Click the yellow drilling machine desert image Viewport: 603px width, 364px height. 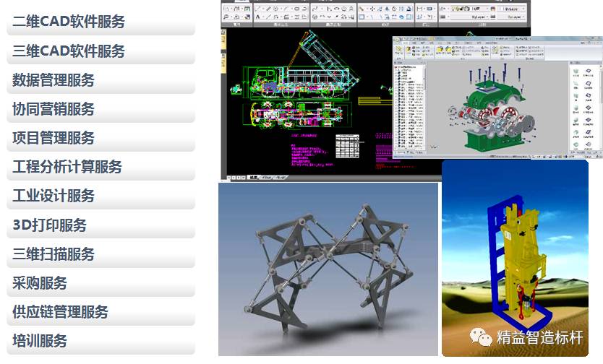pos(515,258)
